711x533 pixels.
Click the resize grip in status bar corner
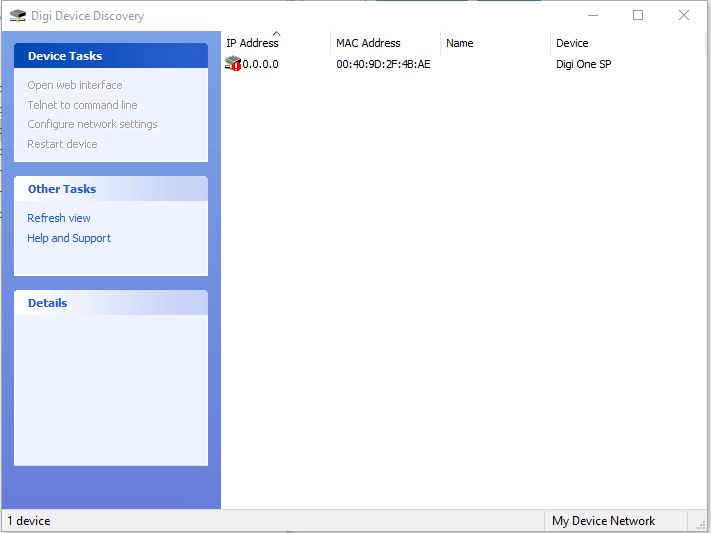701,523
